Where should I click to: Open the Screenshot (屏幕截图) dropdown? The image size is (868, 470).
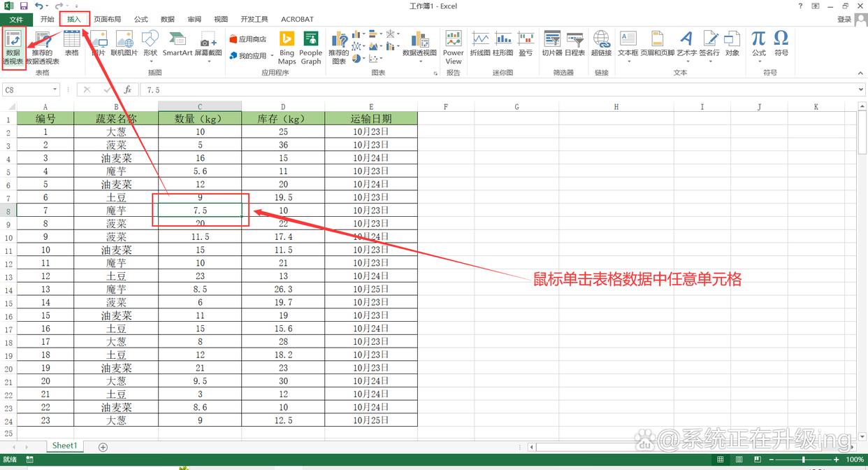208,46
